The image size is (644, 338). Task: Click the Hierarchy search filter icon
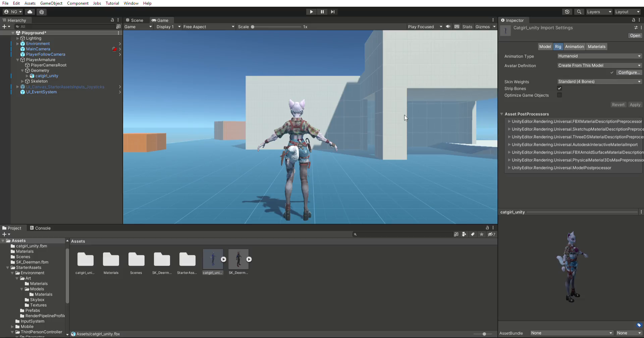(118, 26)
